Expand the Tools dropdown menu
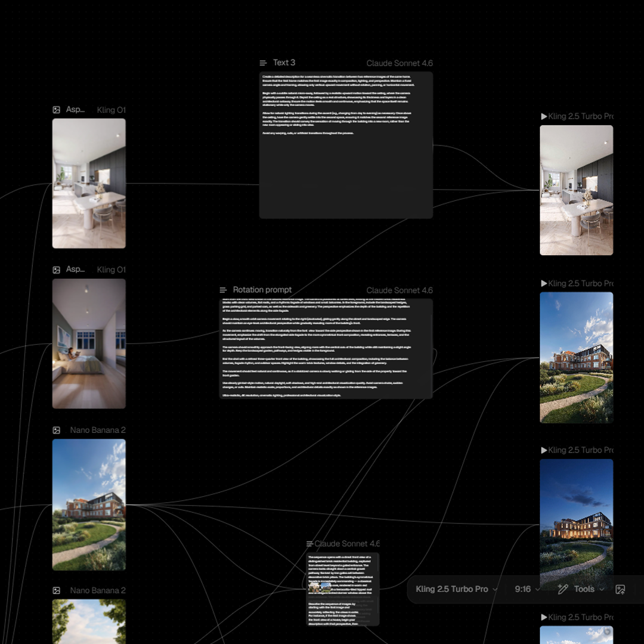Image resolution: width=644 pixels, height=644 pixels. tap(589, 589)
